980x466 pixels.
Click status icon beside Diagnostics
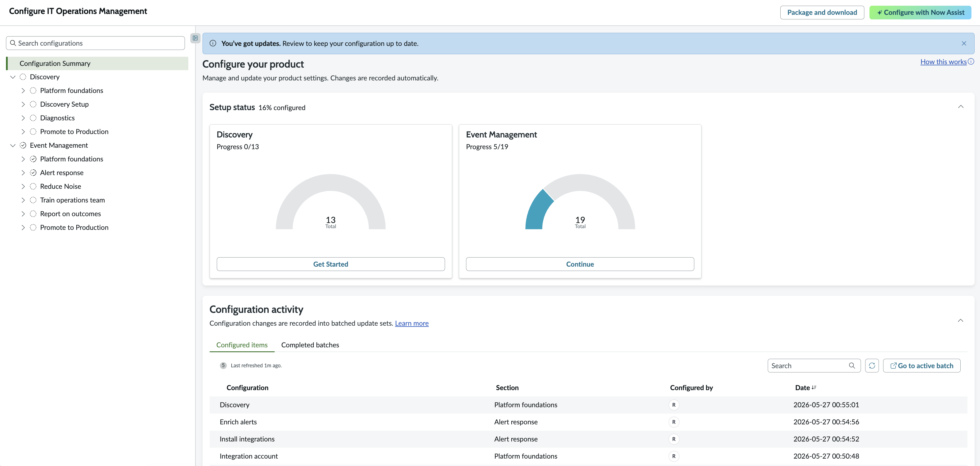(x=33, y=118)
